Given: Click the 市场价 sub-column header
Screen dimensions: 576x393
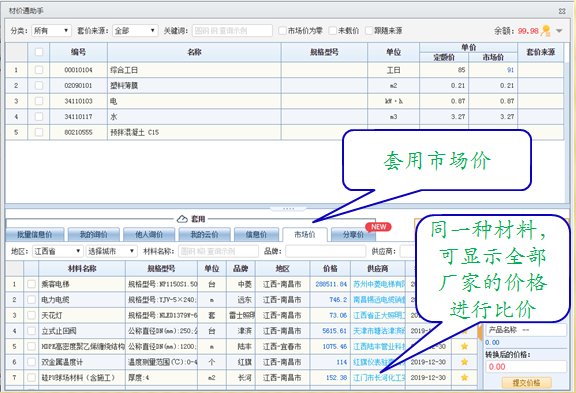Looking at the screenshot, I should 493,57.
